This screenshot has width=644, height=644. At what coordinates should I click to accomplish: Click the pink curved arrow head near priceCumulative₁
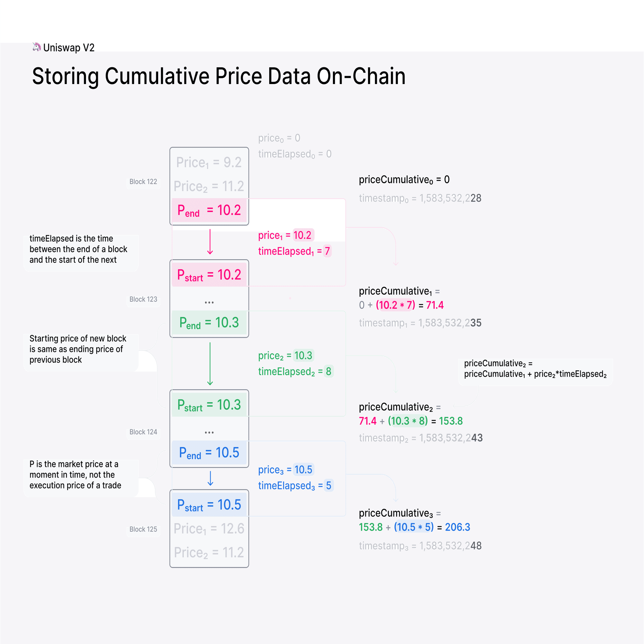[x=396, y=264]
